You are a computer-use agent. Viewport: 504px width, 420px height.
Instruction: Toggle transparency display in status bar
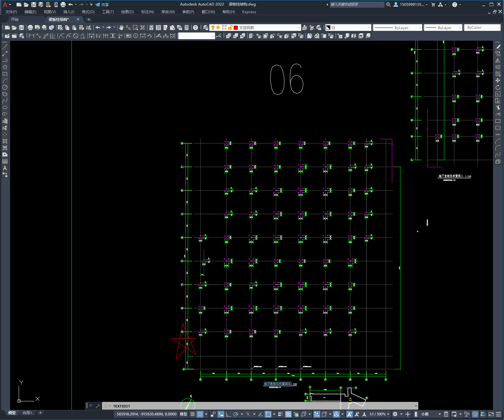[288, 414]
